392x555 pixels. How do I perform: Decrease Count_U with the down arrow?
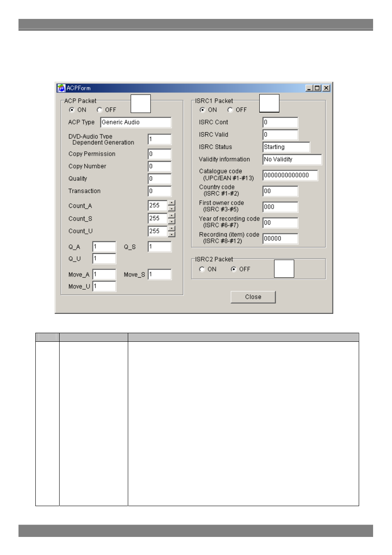(172, 234)
